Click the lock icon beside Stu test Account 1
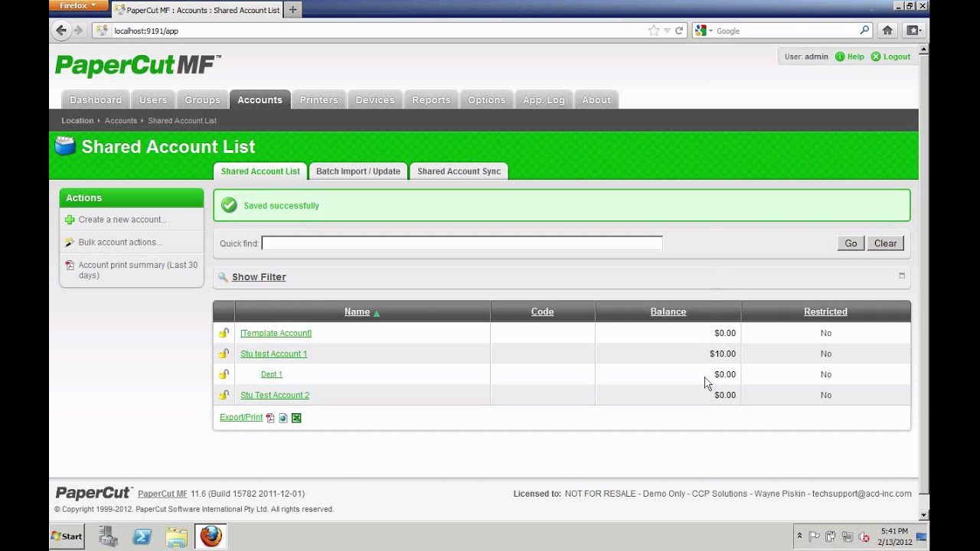Viewport: 980px width, 551px height. (x=224, y=354)
